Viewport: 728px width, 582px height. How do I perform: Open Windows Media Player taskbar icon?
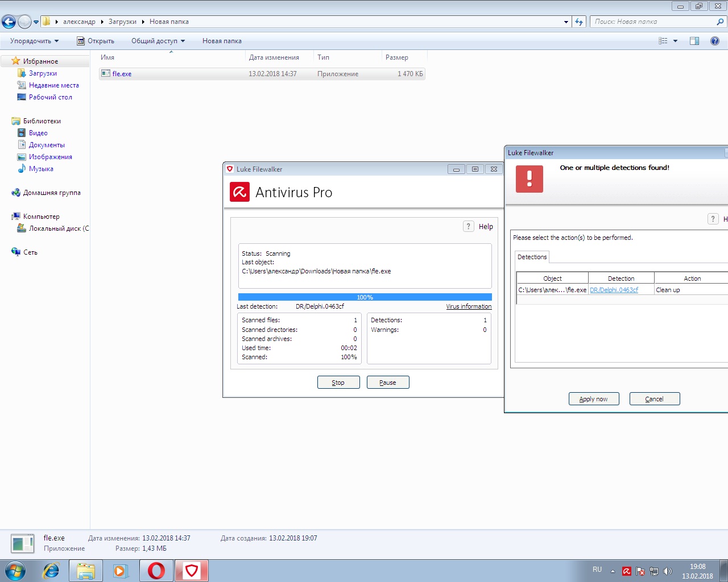pyautogui.click(x=121, y=571)
